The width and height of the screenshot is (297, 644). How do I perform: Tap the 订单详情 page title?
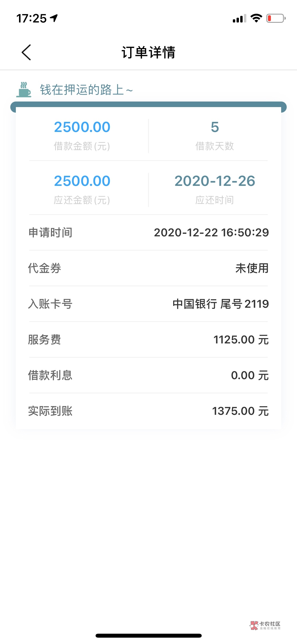pos(148,52)
